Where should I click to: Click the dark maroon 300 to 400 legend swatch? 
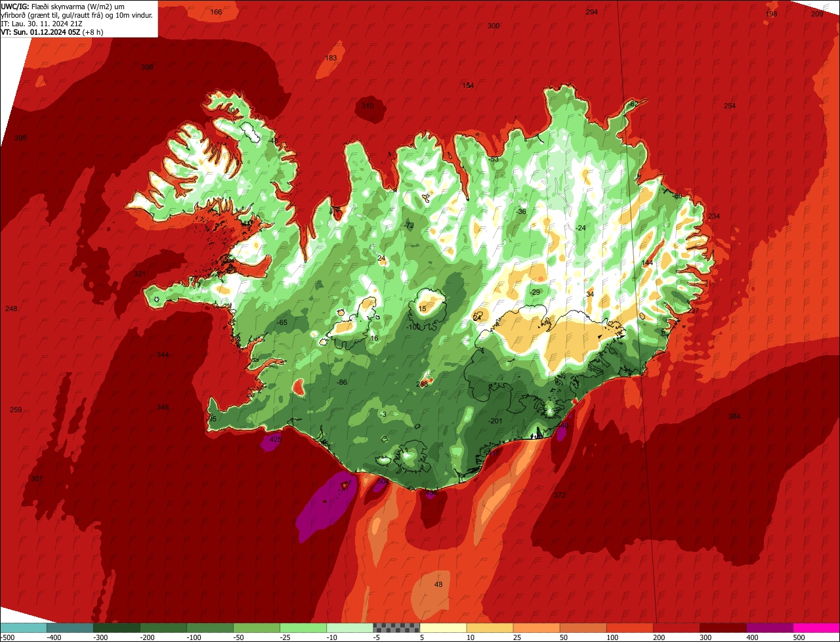coord(723,628)
